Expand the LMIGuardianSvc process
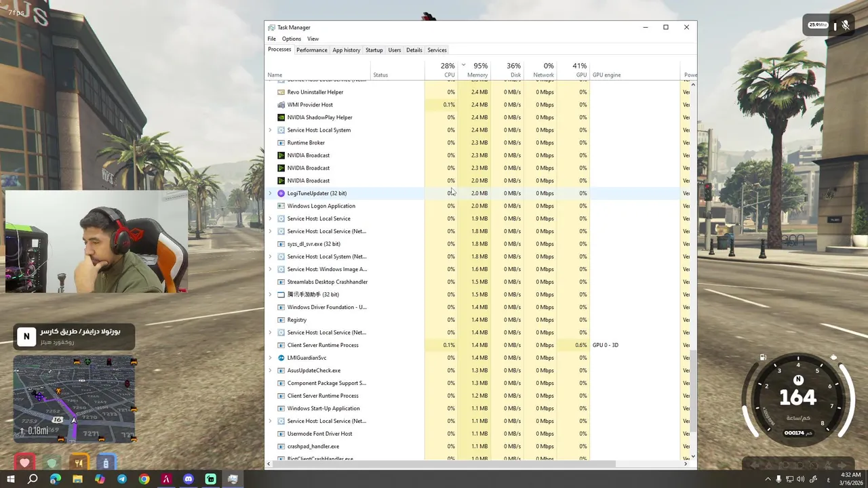The width and height of the screenshot is (868, 488). click(270, 358)
